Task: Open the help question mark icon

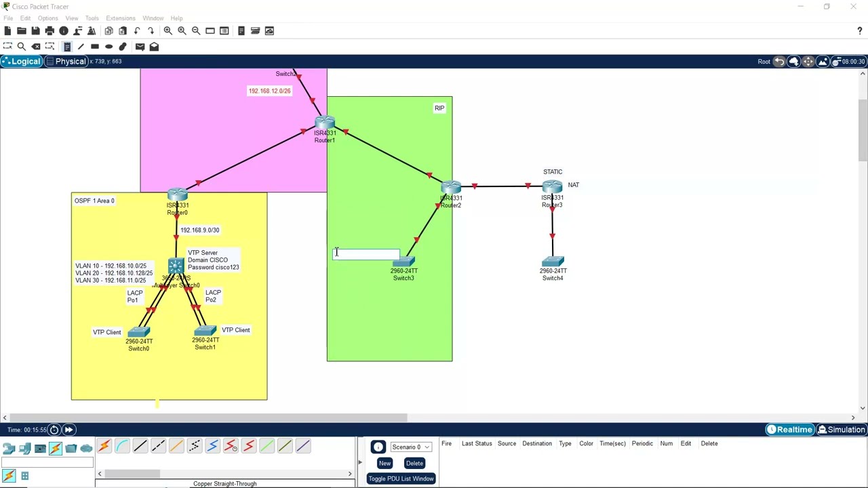Action: click(x=860, y=30)
